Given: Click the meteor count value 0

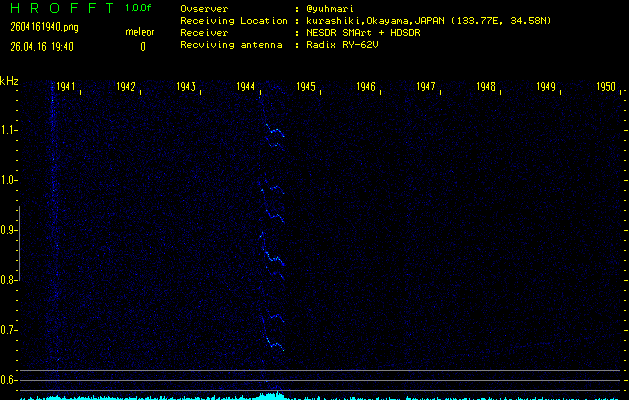Looking at the screenshot, I should 142,46.
